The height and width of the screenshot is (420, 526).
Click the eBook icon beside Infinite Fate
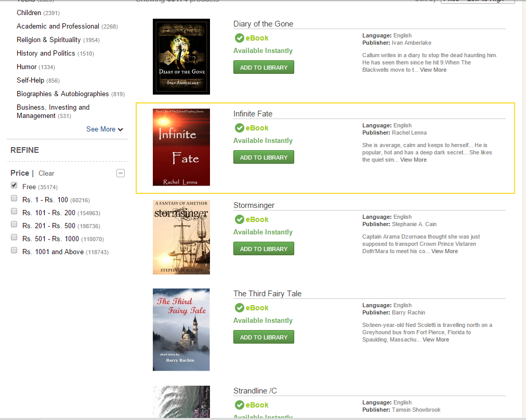click(240, 128)
